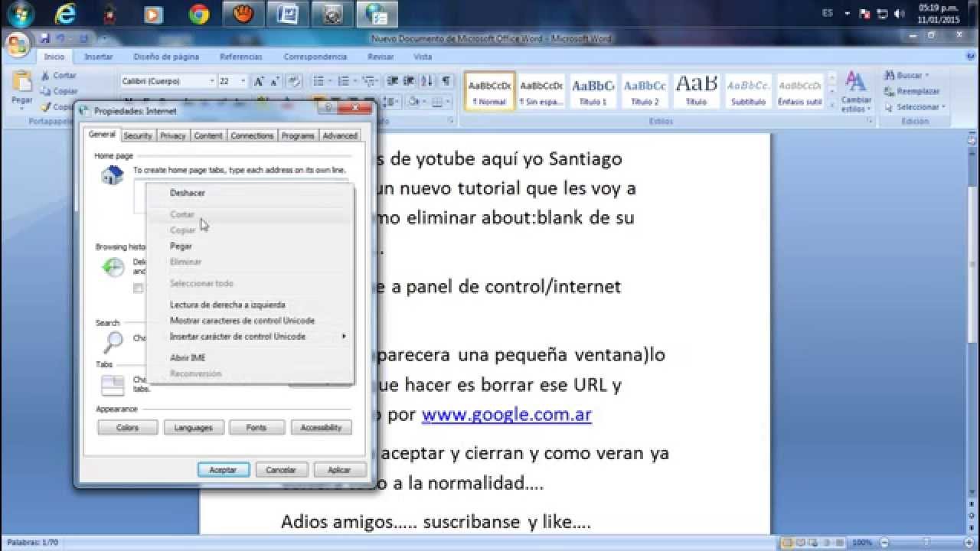
Task: Click Copiar in Word's Portapapeles group
Action: 58,91
